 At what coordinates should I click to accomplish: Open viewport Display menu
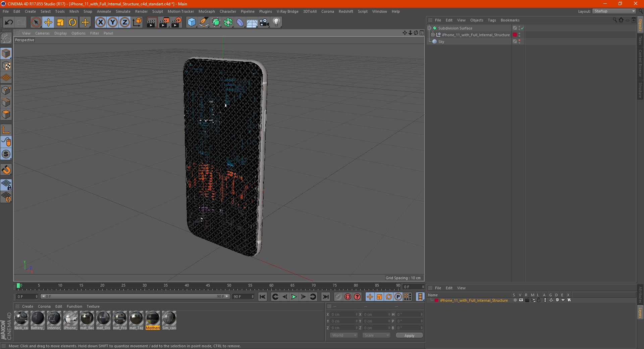click(60, 33)
